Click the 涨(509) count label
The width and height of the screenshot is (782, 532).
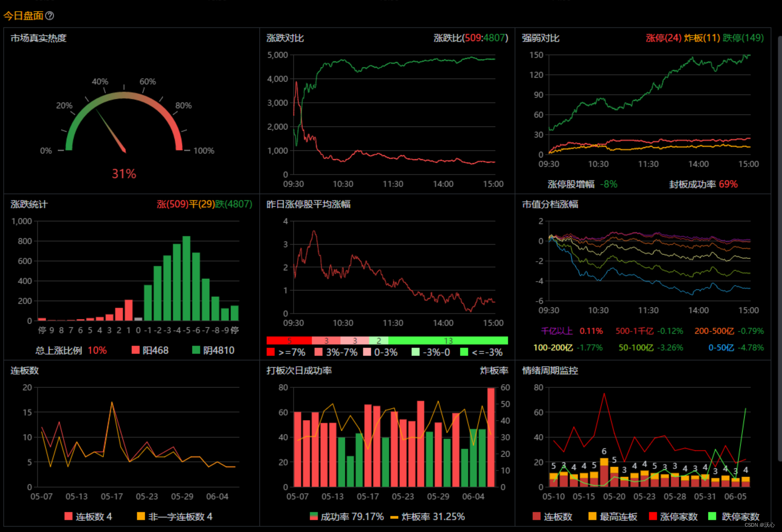[172, 204]
